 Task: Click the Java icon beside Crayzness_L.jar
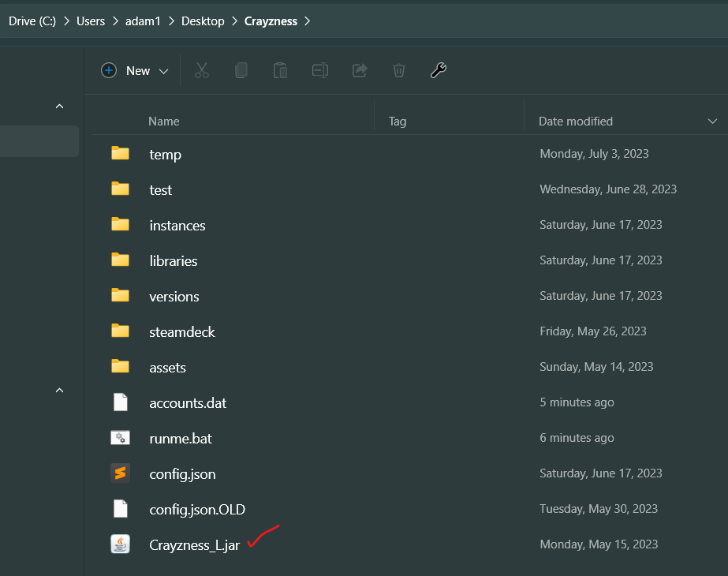(120, 544)
